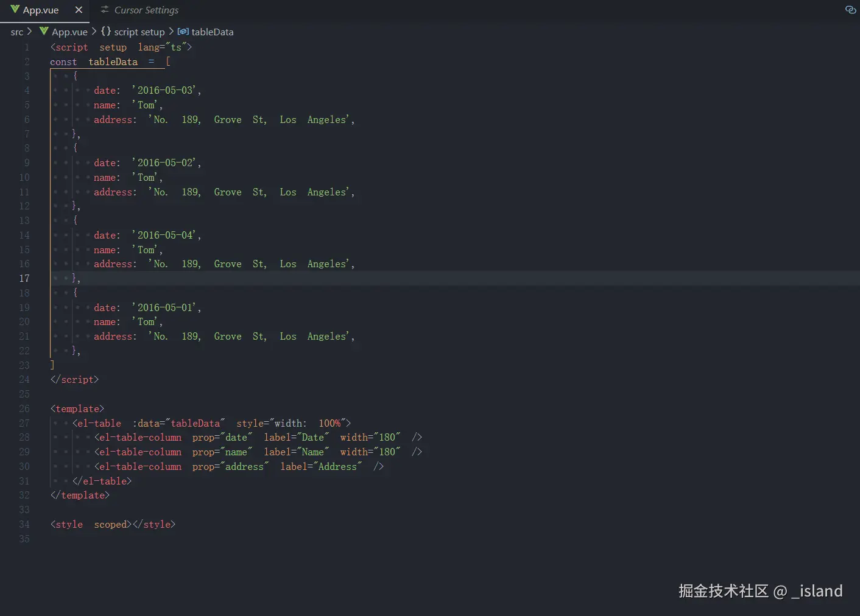Click line number 26 in the gutter
The width and height of the screenshot is (860, 616).
[24, 408]
